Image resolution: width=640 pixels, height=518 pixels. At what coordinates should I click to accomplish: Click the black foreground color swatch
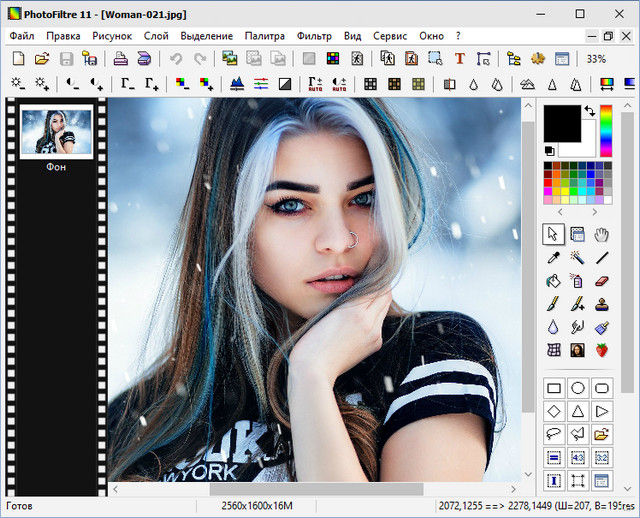point(562,123)
